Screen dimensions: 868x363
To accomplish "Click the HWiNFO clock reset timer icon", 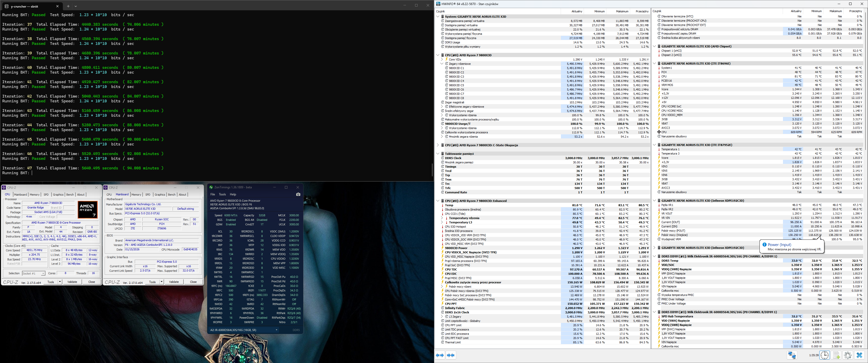I will pyautogui.click(x=825, y=355).
